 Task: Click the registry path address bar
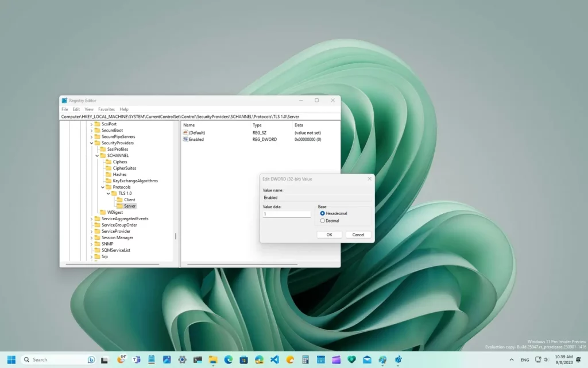tap(200, 117)
